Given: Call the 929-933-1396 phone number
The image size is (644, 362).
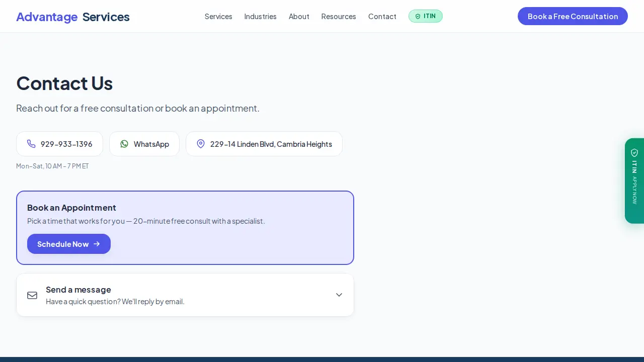Looking at the screenshot, I should coord(59,144).
